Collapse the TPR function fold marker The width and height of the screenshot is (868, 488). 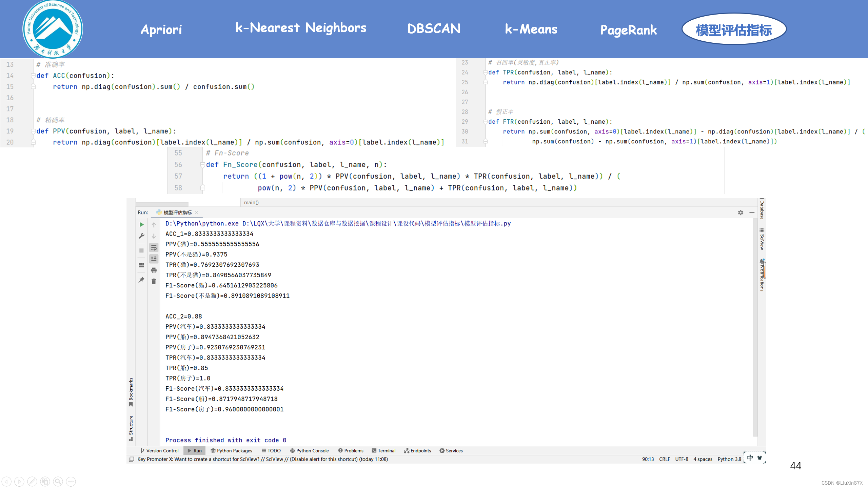[x=485, y=73]
